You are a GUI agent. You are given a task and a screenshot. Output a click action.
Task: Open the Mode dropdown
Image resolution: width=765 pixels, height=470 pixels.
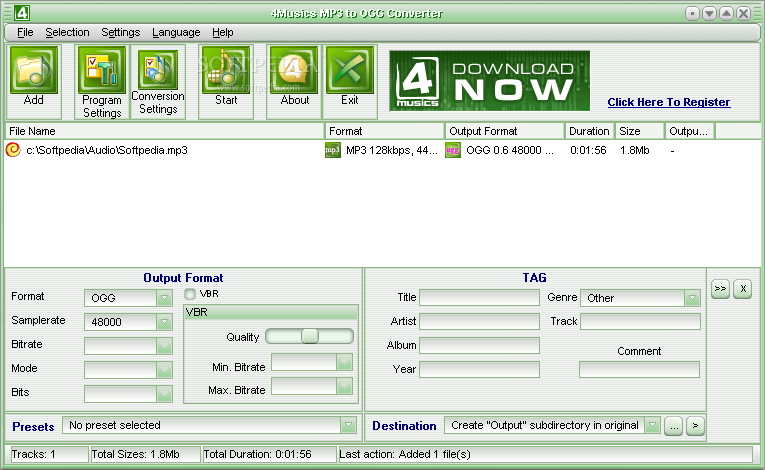click(x=164, y=369)
